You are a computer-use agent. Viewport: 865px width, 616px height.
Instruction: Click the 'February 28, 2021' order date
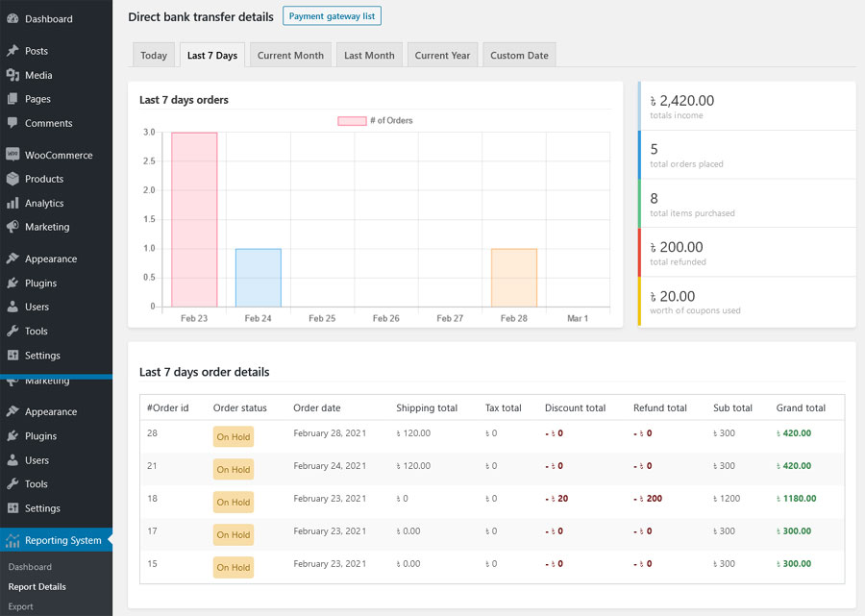(330, 433)
